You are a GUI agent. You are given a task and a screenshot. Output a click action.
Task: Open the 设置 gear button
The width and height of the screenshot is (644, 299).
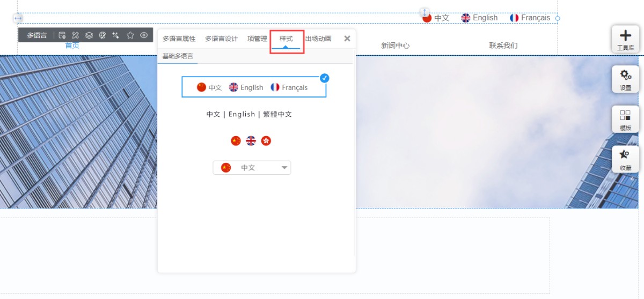(x=625, y=79)
